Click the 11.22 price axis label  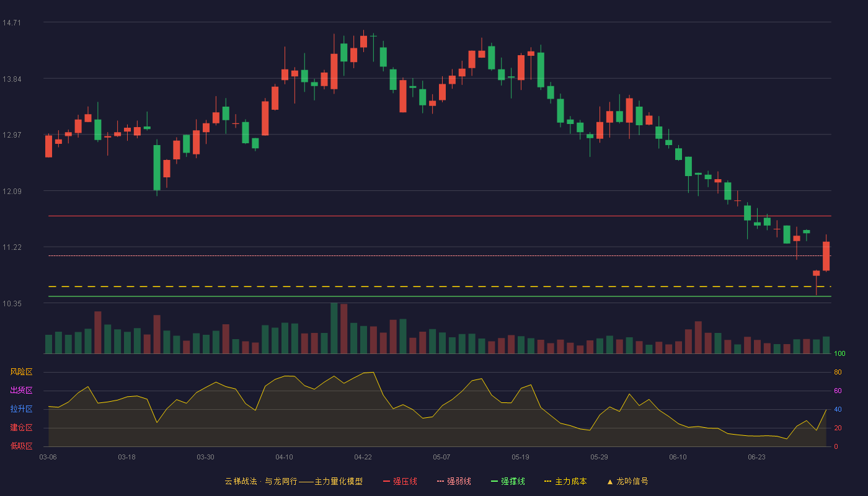pos(11,247)
